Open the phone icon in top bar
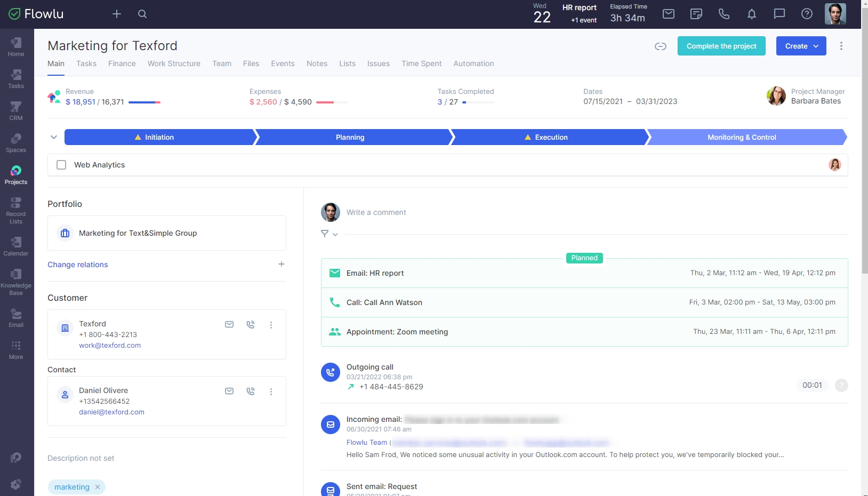868x496 pixels. (x=724, y=14)
